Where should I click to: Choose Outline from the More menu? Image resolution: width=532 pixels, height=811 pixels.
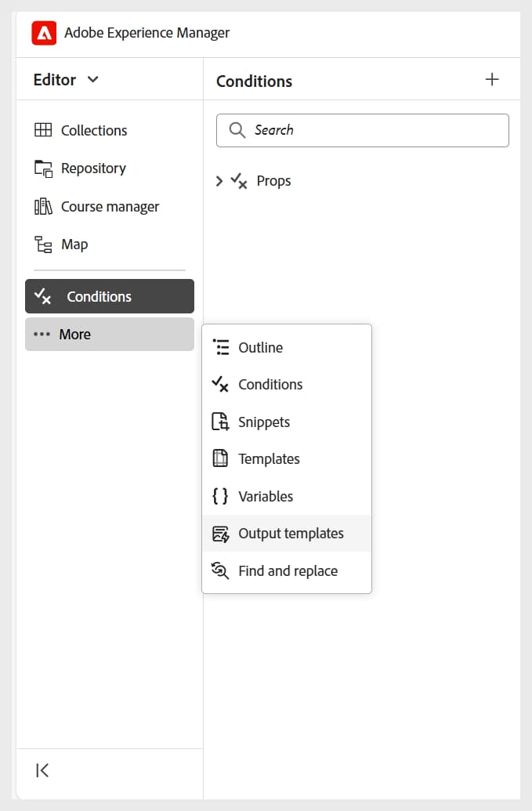[x=260, y=348]
